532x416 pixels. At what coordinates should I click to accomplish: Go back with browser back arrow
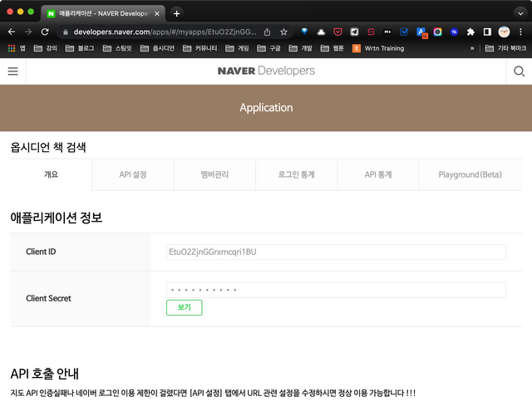pos(12,32)
